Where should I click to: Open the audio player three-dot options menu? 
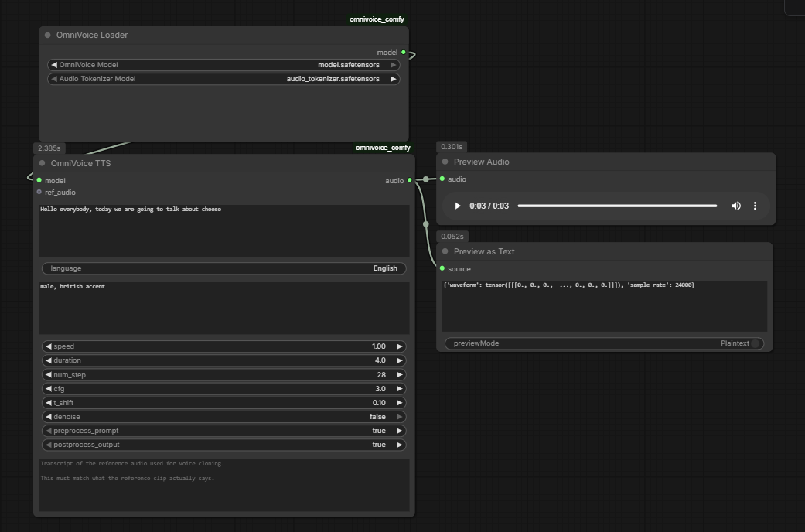click(755, 206)
